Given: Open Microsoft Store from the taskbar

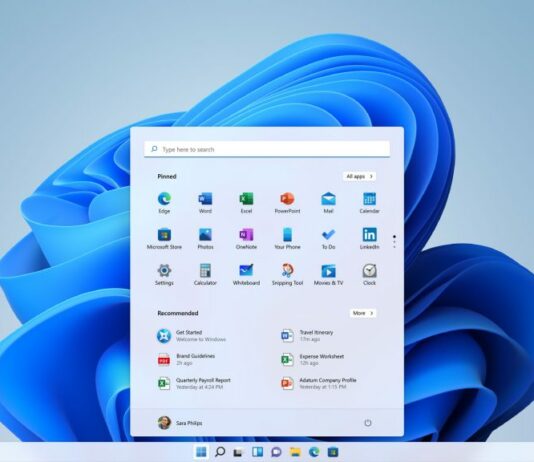Looking at the screenshot, I should tap(333, 452).
